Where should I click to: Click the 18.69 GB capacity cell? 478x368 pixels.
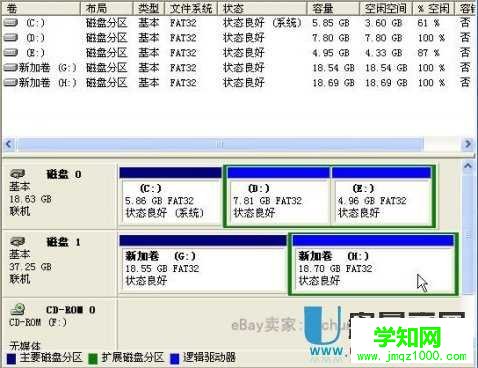click(333, 83)
